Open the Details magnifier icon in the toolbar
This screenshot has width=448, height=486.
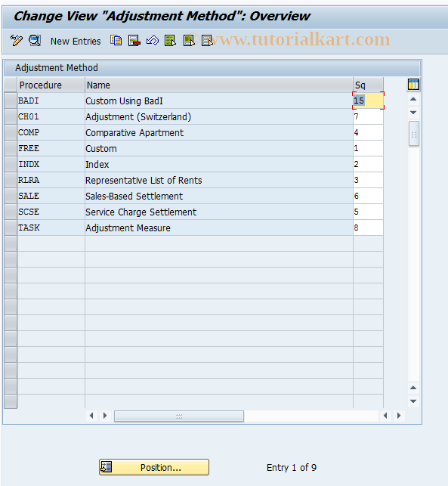coord(35,41)
